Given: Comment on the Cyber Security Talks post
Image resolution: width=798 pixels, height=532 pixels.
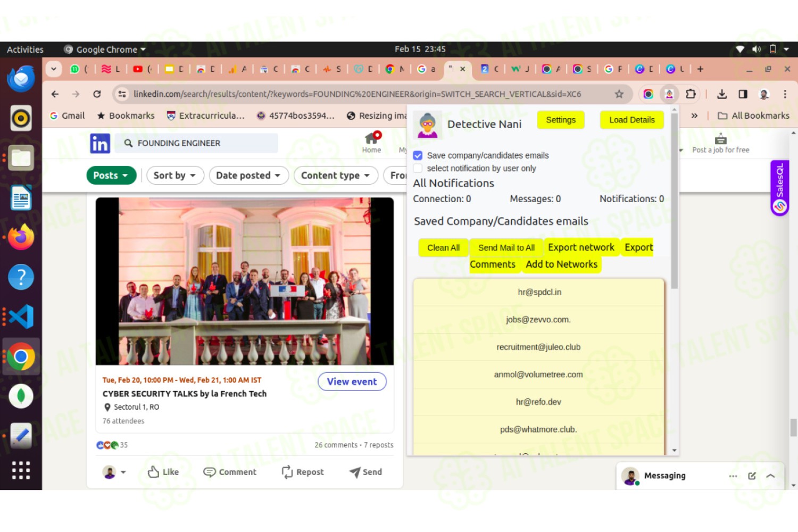Looking at the screenshot, I should click(230, 472).
